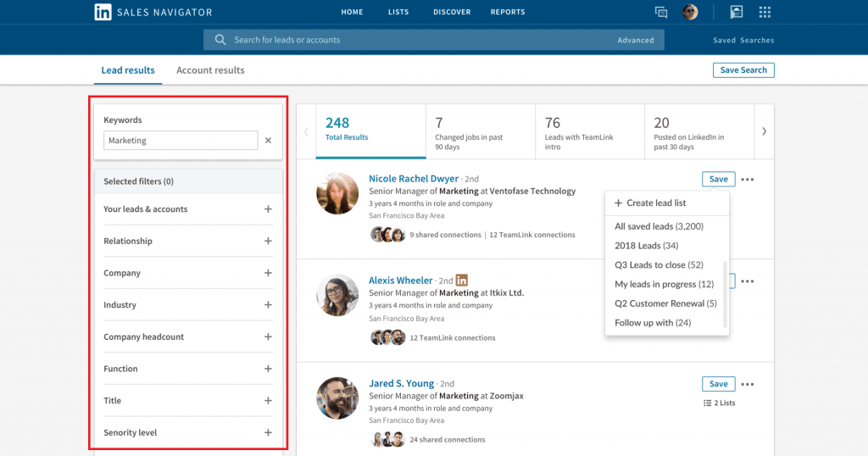
Task: Click the Save Search button
Action: (x=743, y=70)
